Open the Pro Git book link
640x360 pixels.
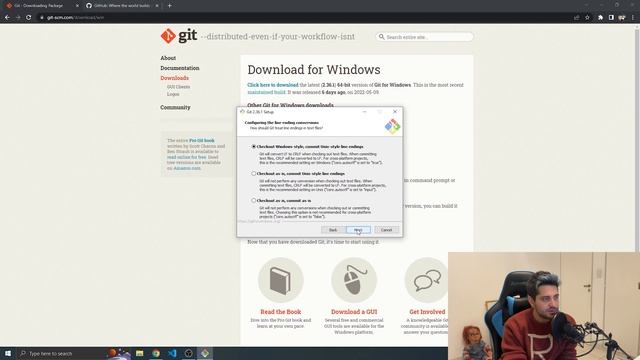[x=202, y=140]
